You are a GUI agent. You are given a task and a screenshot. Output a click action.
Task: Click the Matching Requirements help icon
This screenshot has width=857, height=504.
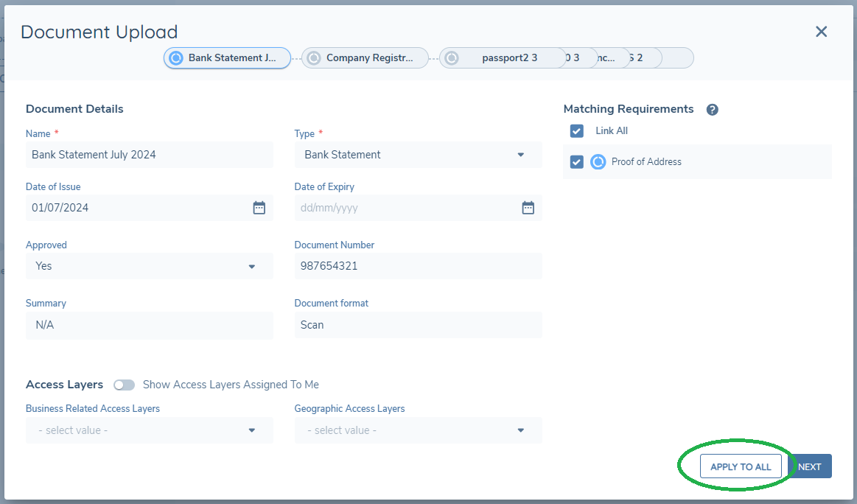tap(712, 110)
